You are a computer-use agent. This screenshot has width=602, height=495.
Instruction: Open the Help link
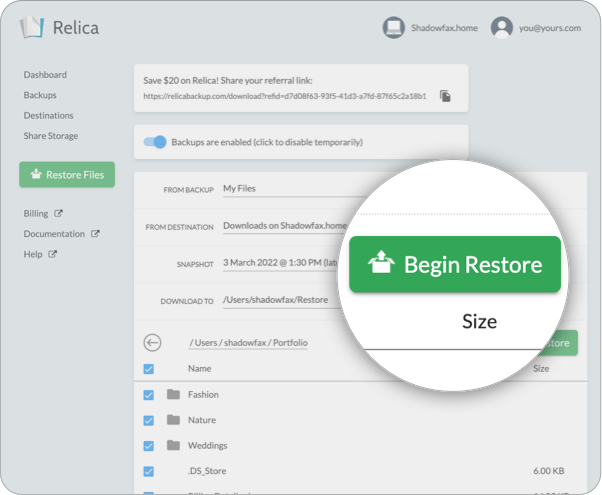33,254
